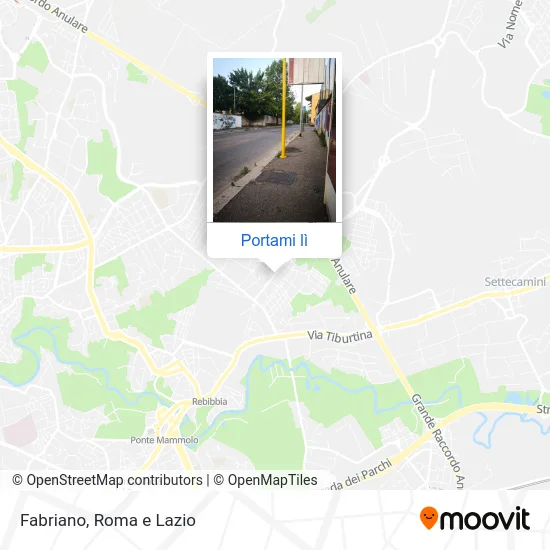Select the Ponte Mammolo map label

[x=164, y=440]
